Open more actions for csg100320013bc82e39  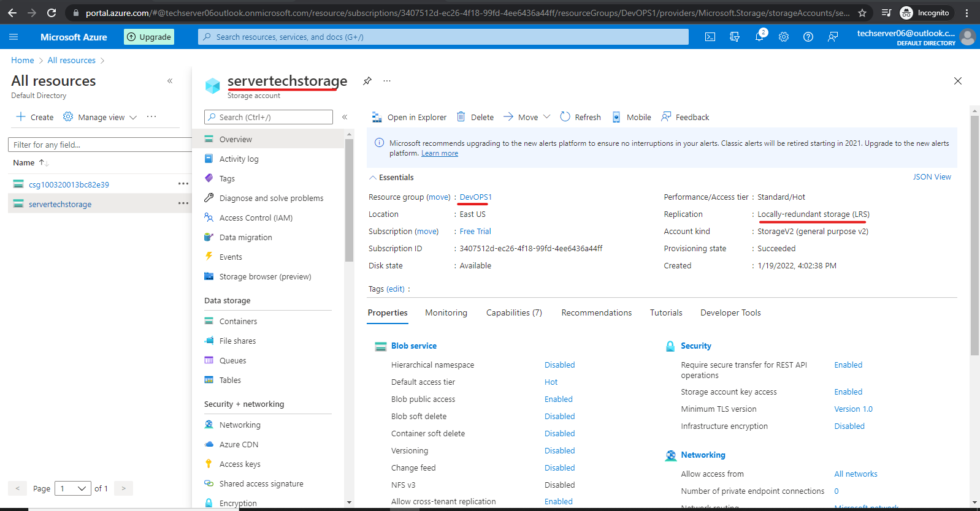click(183, 184)
